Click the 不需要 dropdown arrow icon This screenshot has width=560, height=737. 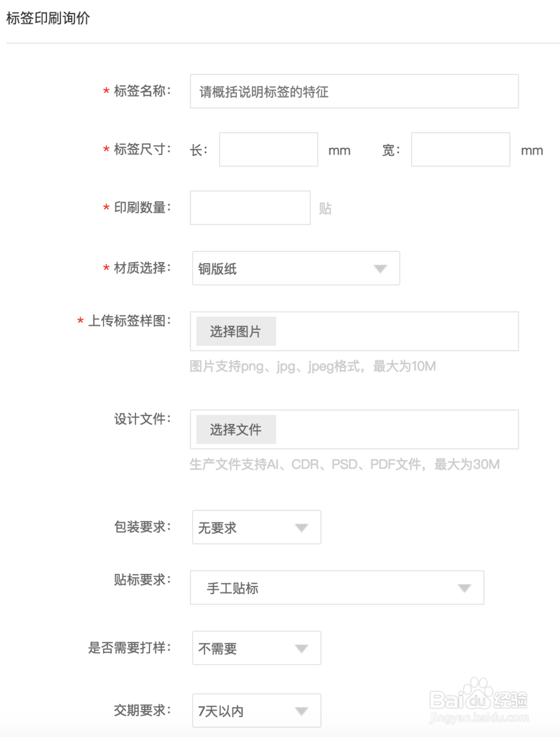pos(302,649)
